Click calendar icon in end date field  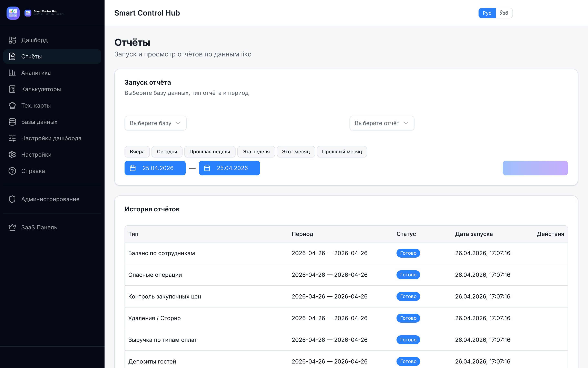[x=207, y=168]
